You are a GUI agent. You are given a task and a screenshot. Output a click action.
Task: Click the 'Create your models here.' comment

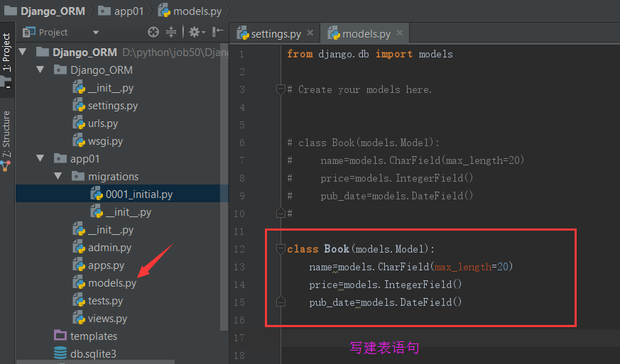364,89
